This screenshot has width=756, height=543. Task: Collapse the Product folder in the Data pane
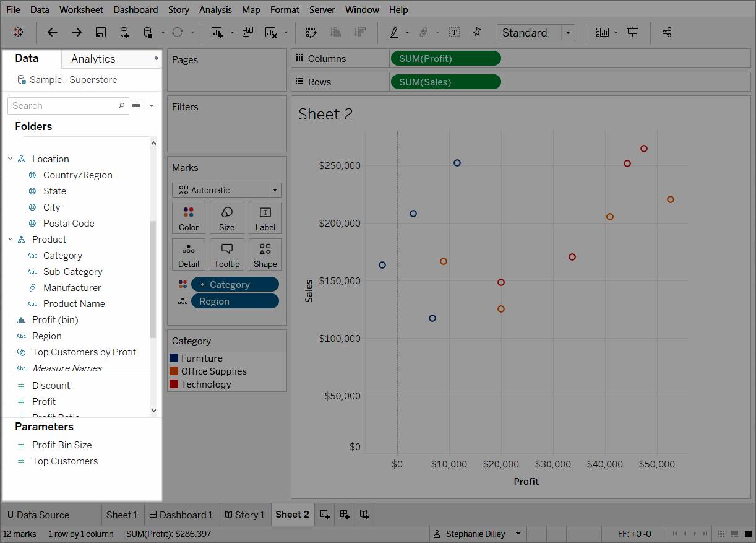tap(10, 239)
